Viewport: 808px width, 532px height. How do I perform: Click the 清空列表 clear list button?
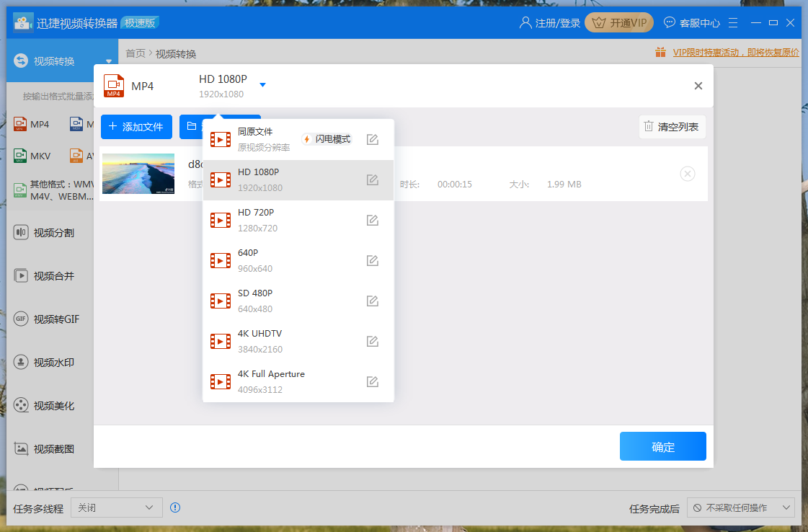672,126
